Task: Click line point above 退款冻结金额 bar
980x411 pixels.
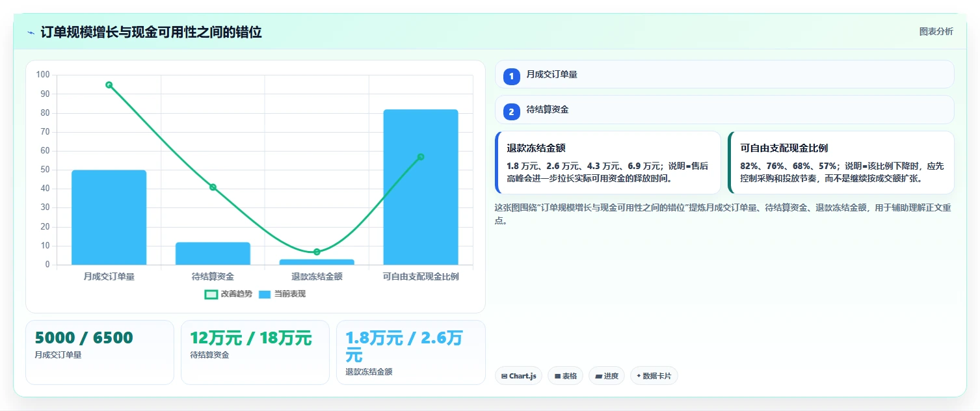Action: 317,252
